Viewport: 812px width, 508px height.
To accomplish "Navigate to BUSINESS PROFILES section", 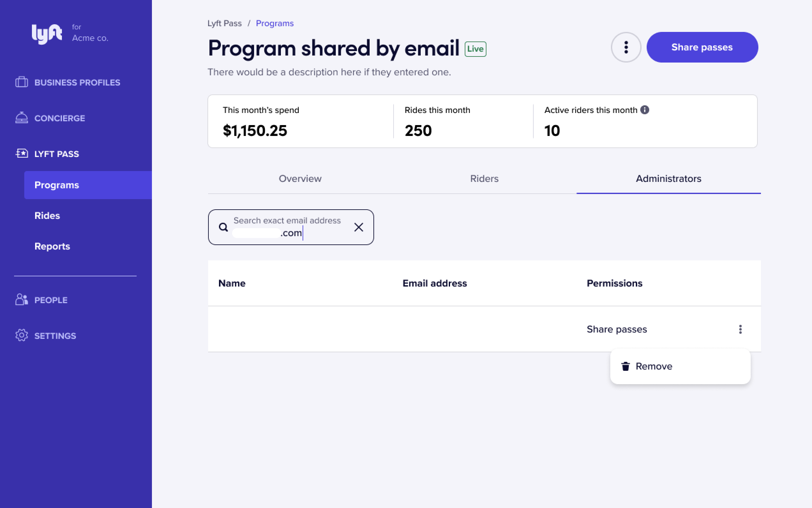I will click(77, 82).
